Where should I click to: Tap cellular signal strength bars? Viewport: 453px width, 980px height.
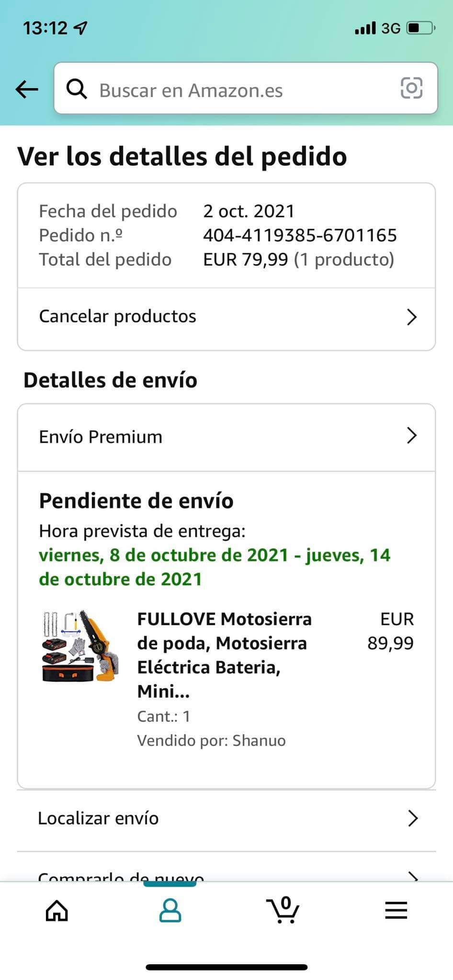tap(365, 28)
